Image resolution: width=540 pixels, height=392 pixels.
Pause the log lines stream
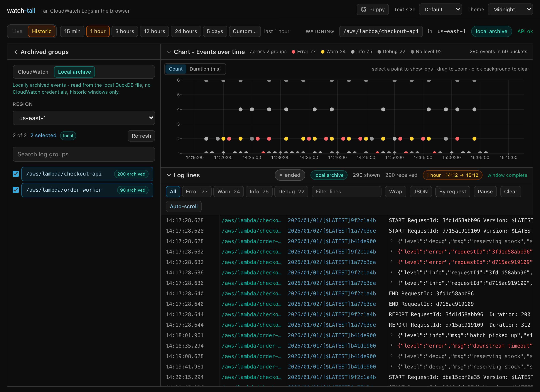point(485,192)
